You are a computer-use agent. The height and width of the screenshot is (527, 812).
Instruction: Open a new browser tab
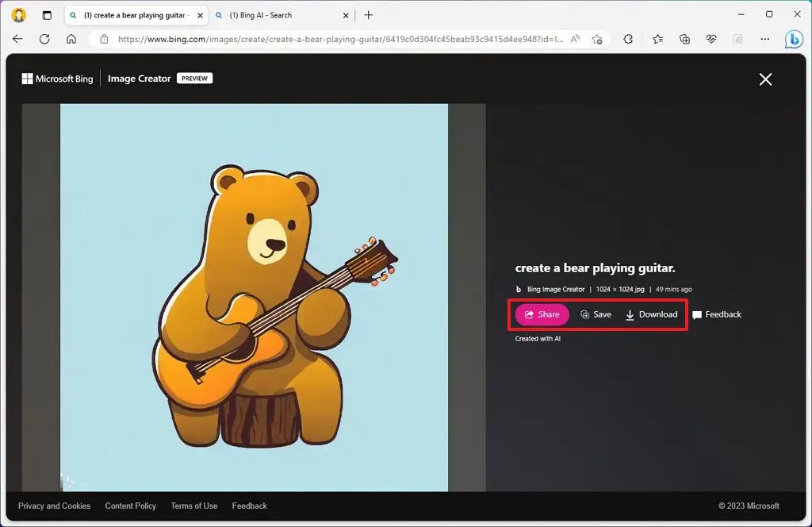(x=368, y=15)
